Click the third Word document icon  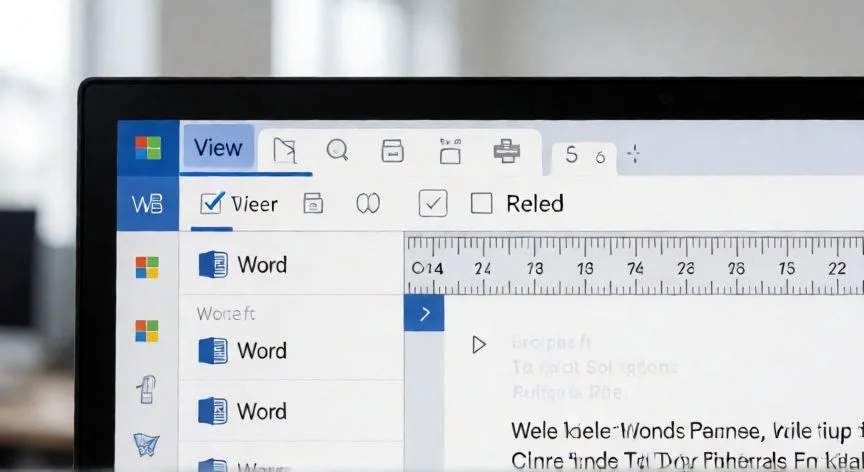pos(213,411)
